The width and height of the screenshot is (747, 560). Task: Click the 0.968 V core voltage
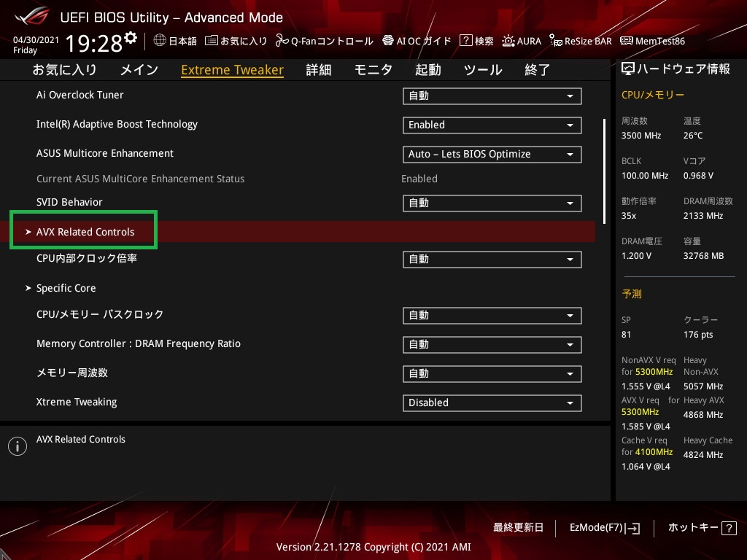pyautogui.click(x=698, y=176)
